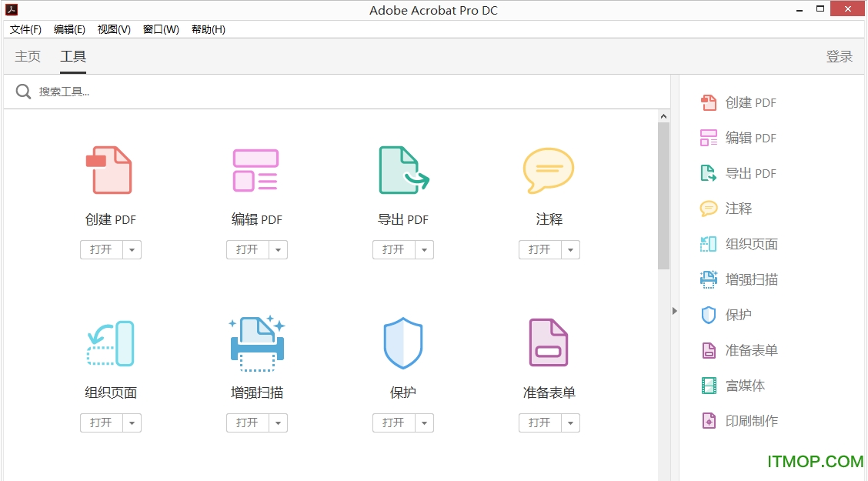This screenshot has height=481, width=868.
Task: Open the 编辑(E) menu
Action: (x=69, y=29)
